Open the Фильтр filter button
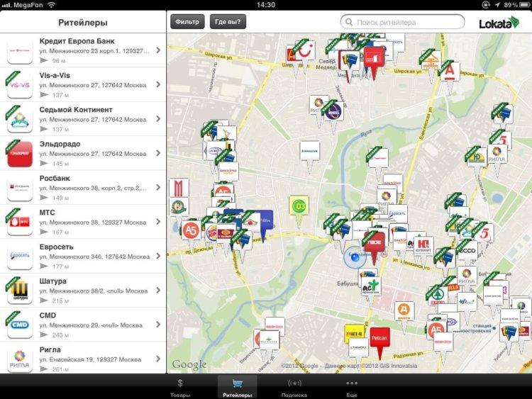This screenshot has width=532, height=399. pos(187,22)
